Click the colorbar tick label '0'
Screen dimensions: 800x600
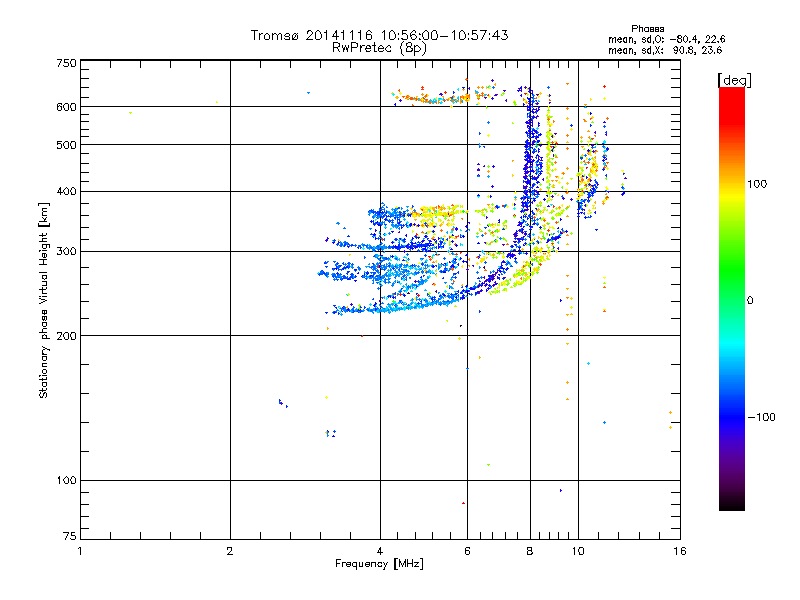coord(750,301)
